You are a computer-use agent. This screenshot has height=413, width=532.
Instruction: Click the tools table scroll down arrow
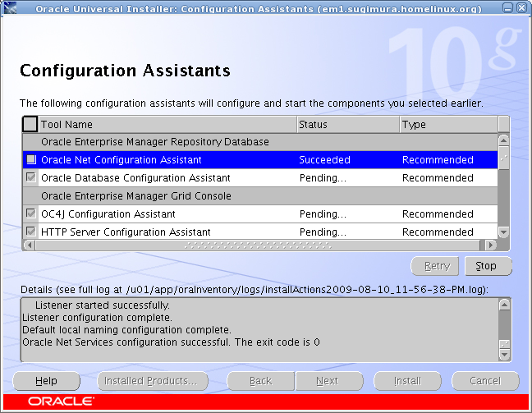(503, 232)
